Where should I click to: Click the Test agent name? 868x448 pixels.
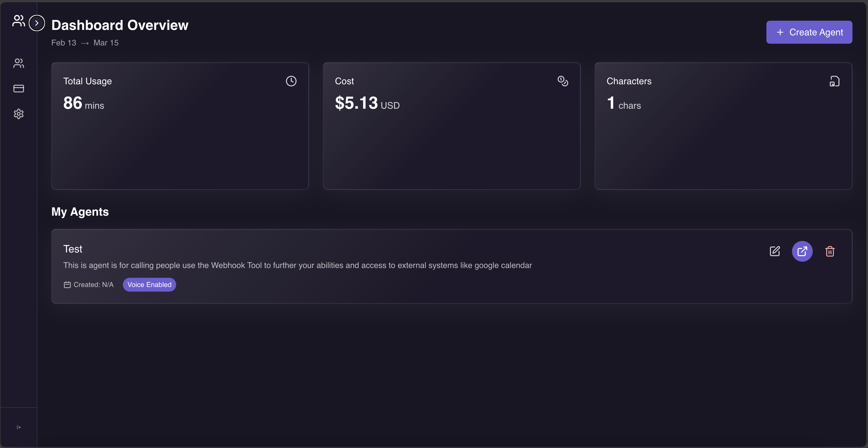click(73, 249)
